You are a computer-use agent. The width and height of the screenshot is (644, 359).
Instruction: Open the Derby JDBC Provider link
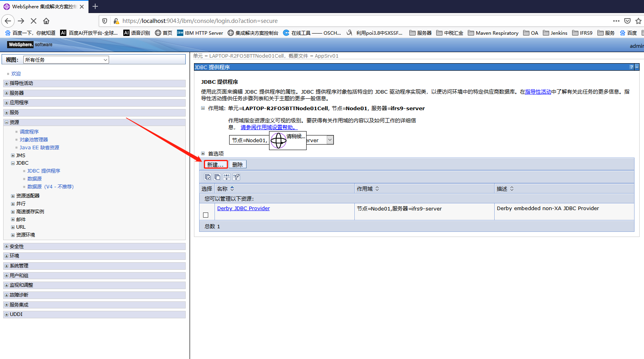(243, 208)
